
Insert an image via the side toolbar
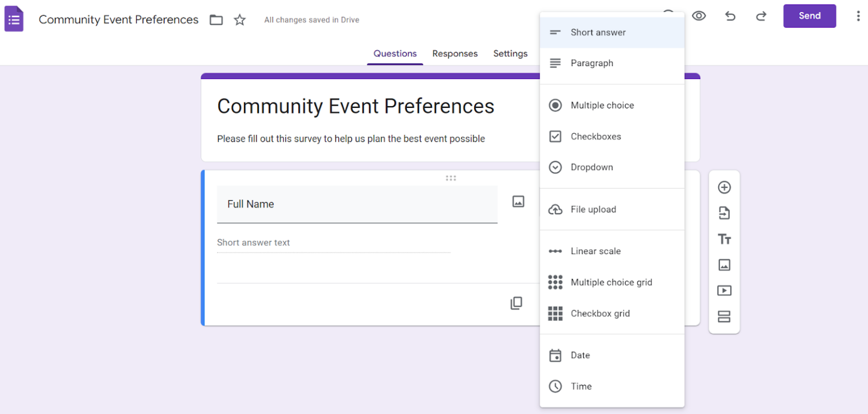[x=724, y=265]
